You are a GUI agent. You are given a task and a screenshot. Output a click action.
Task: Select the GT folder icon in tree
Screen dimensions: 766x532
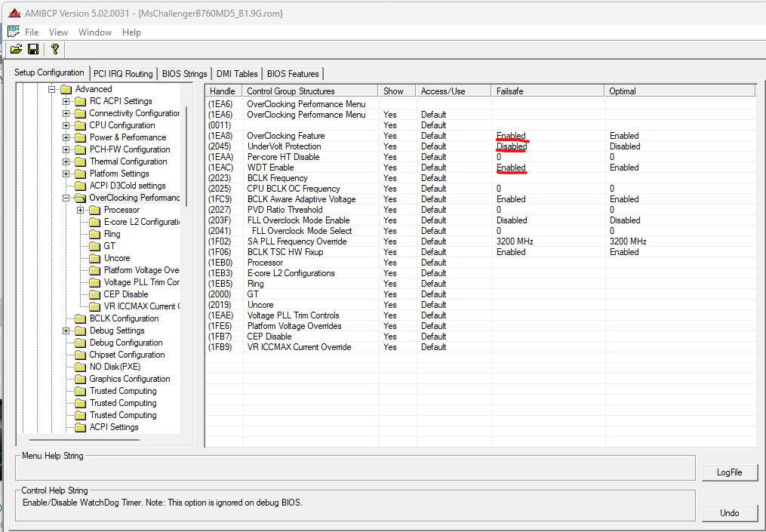[x=95, y=246]
